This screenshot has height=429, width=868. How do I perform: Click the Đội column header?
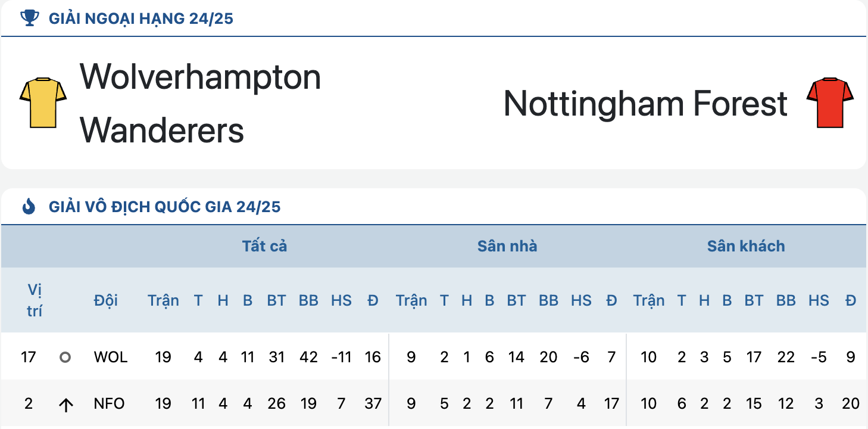click(105, 300)
